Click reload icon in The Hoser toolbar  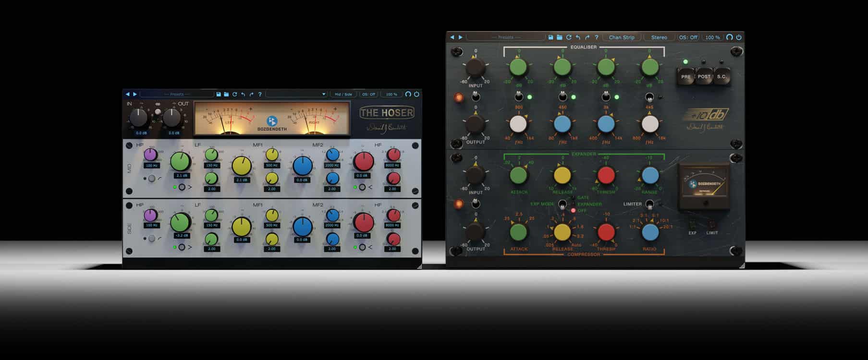coord(234,95)
